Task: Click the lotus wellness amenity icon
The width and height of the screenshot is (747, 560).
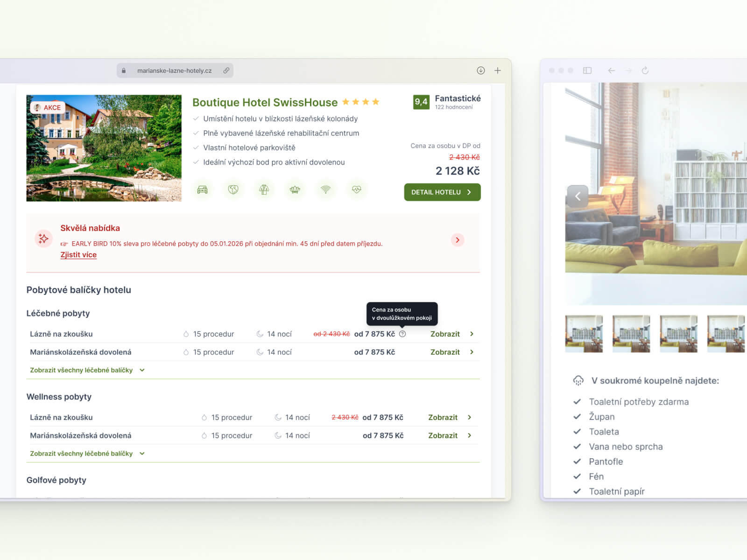Action: click(295, 189)
